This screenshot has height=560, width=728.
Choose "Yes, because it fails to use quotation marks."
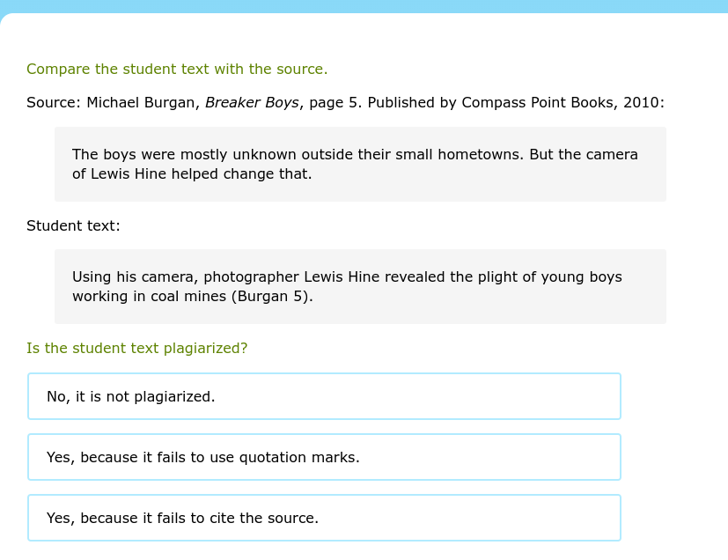pyautogui.click(x=324, y=457)
